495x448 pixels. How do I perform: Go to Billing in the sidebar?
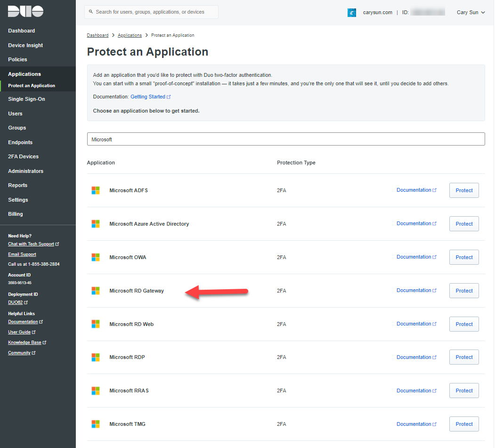[x=16, y=214]
